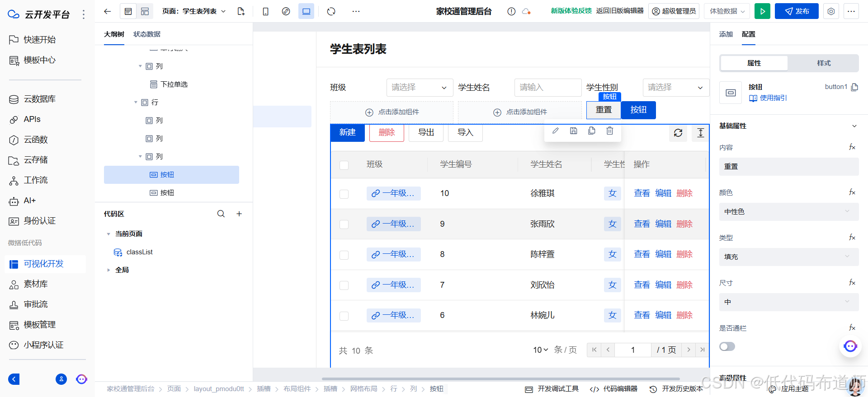Click 查看 link for 徐雅琪

[x=642, y=193]
